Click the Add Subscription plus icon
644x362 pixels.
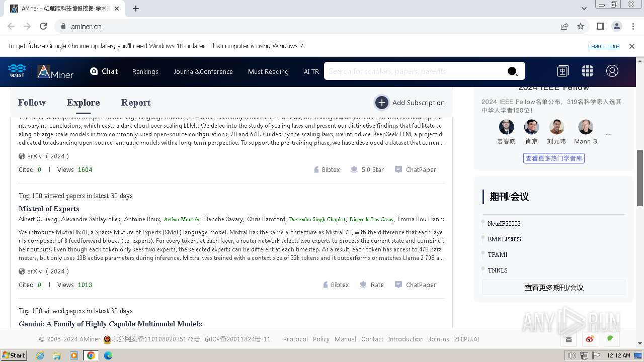tap(382, 103)
